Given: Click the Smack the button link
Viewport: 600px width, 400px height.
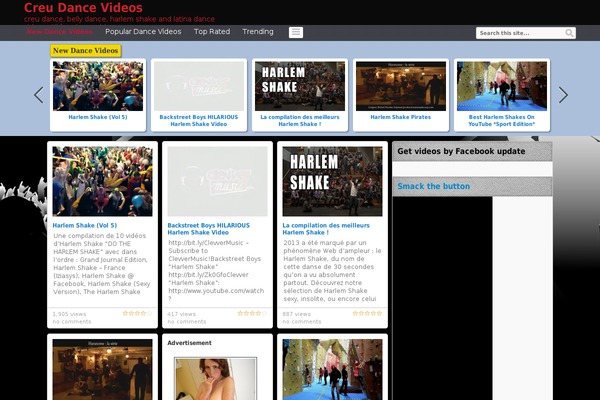Looking at the screenshot, I should [434, 186].
